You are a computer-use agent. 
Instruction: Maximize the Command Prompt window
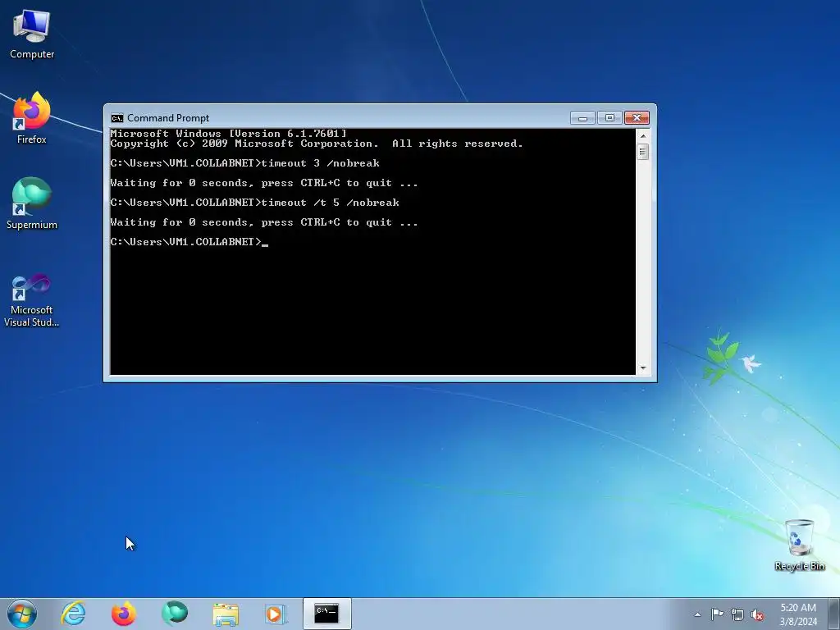(609, 118)
